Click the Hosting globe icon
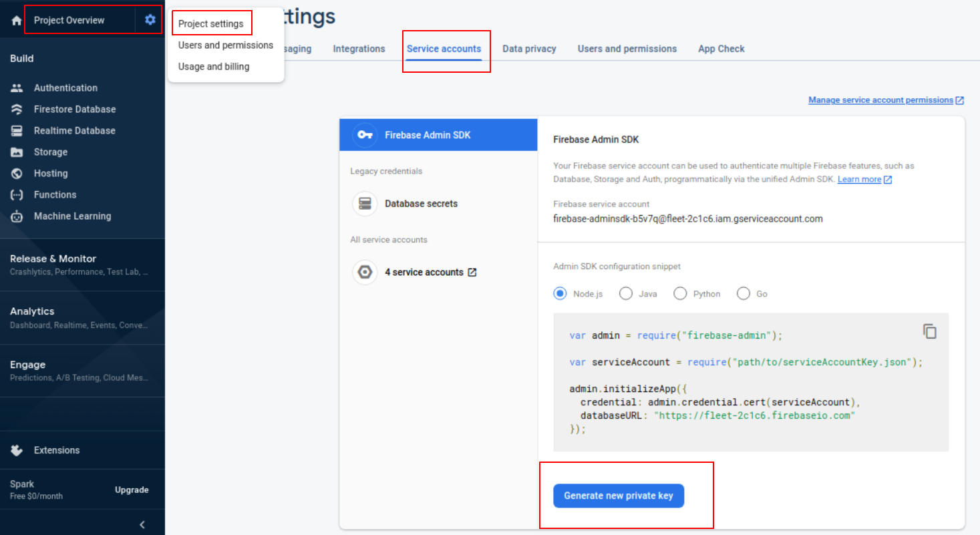 (x=17, y=174)
